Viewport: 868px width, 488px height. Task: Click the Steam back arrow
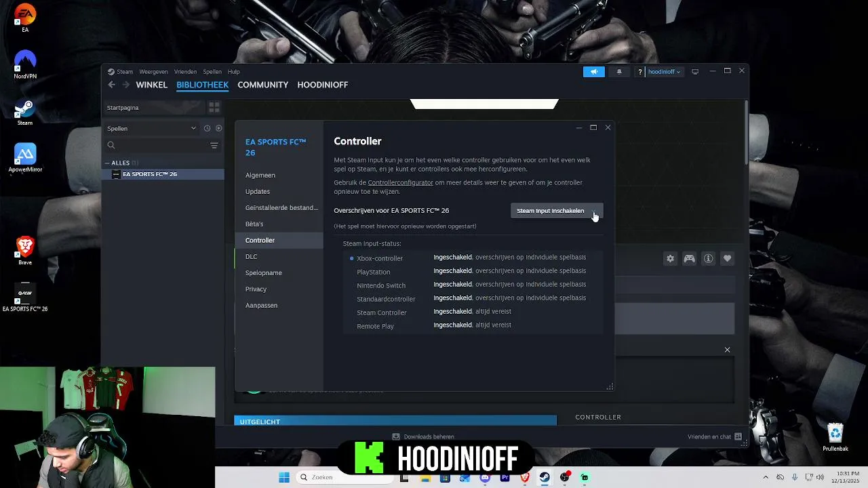pyautogui.click(x=112, y=85)
